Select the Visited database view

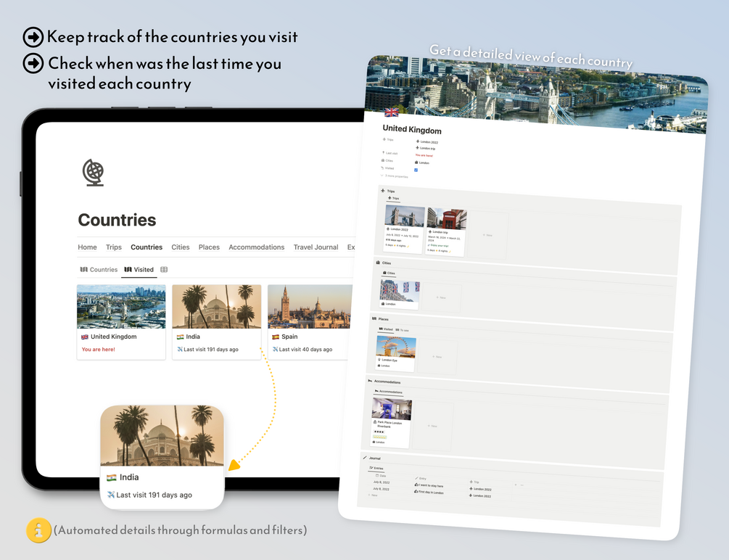point(139,269)
